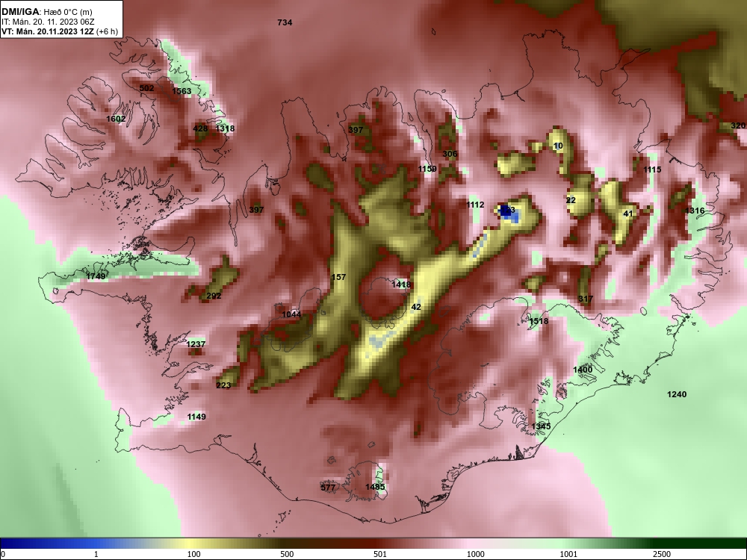The width and height of the screenshot is (747, 560).
Task: Click the map value label "1240"
Action: pyautogui.click(x=677, y=393)
